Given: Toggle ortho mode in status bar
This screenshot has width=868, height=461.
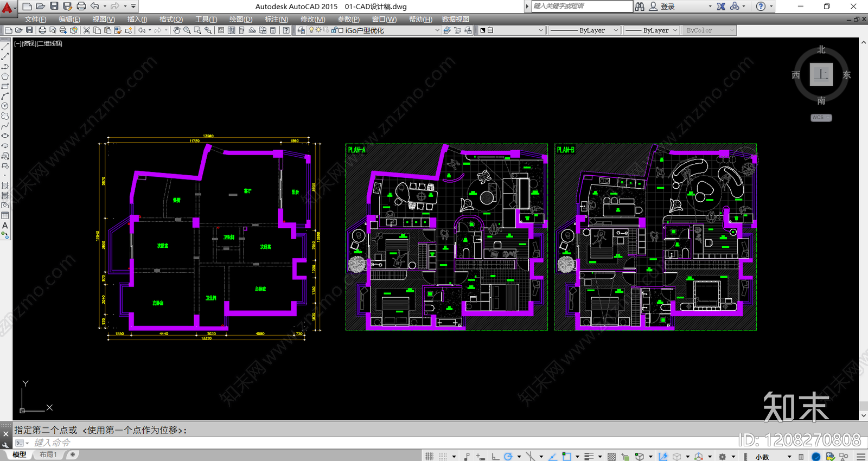Looking at the screenshot, I should [x=495, y=457].
